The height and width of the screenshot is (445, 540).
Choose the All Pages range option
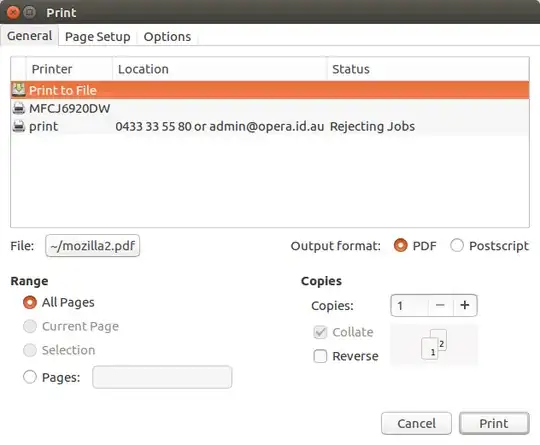[x=30, y=302]
